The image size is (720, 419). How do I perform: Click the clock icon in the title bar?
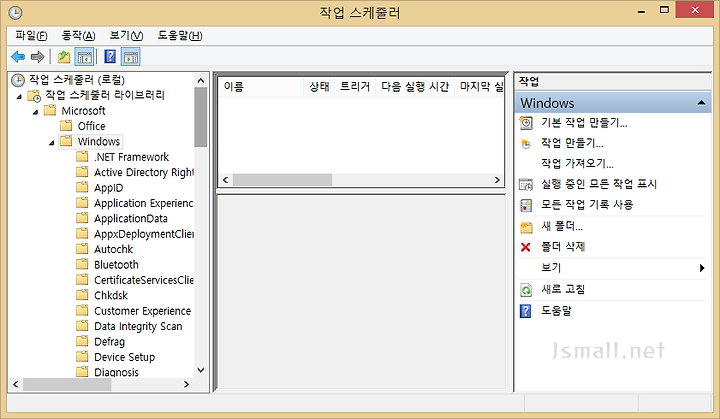15,12
